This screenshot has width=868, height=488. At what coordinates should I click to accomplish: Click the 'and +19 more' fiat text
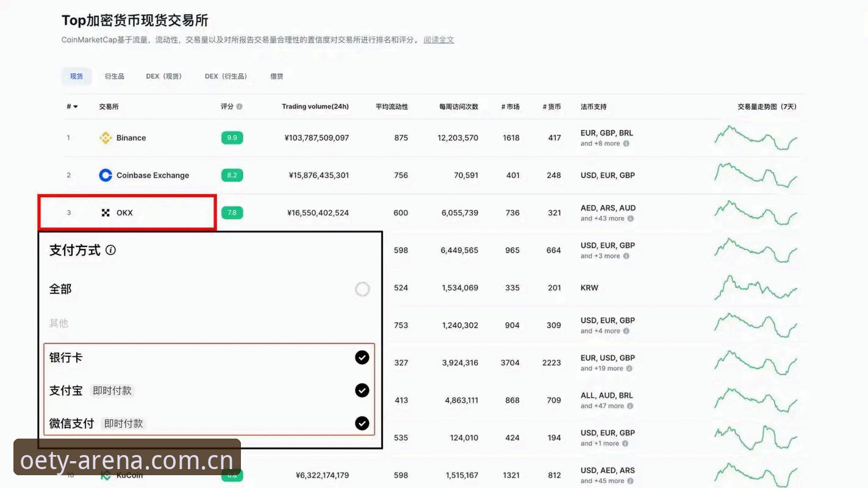602,368
